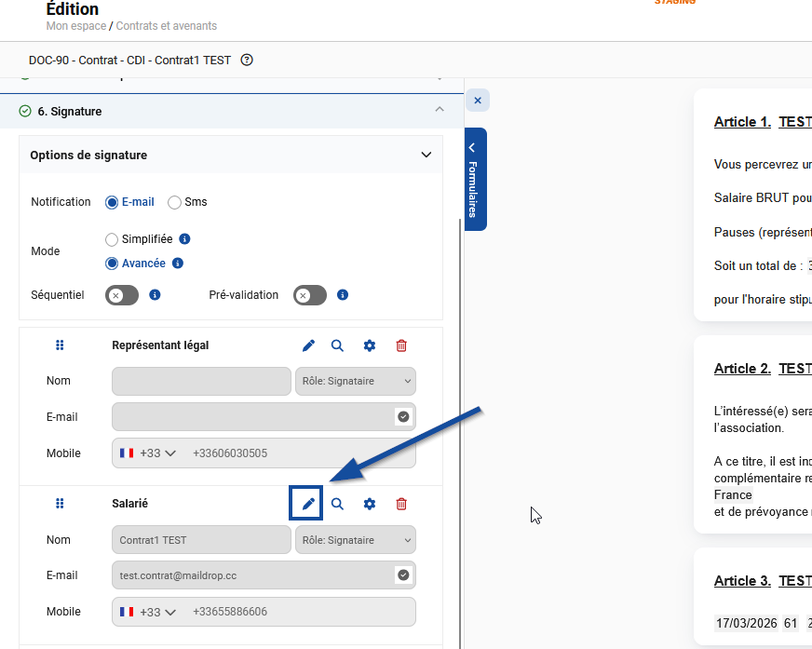Click the 17/03/2026 date value
The width and height of the screenshot is (812, 649).
tap(746, 623)
